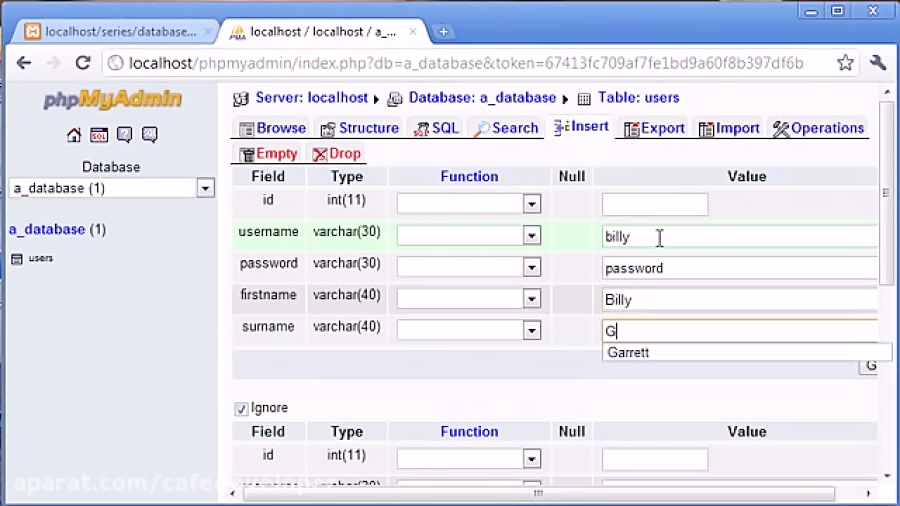
Task: Click the password value input field
Action: (740, 268)
